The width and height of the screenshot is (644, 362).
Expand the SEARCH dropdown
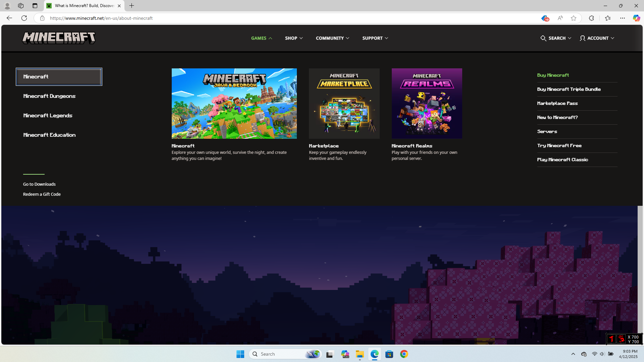click(x=556, y=38)
